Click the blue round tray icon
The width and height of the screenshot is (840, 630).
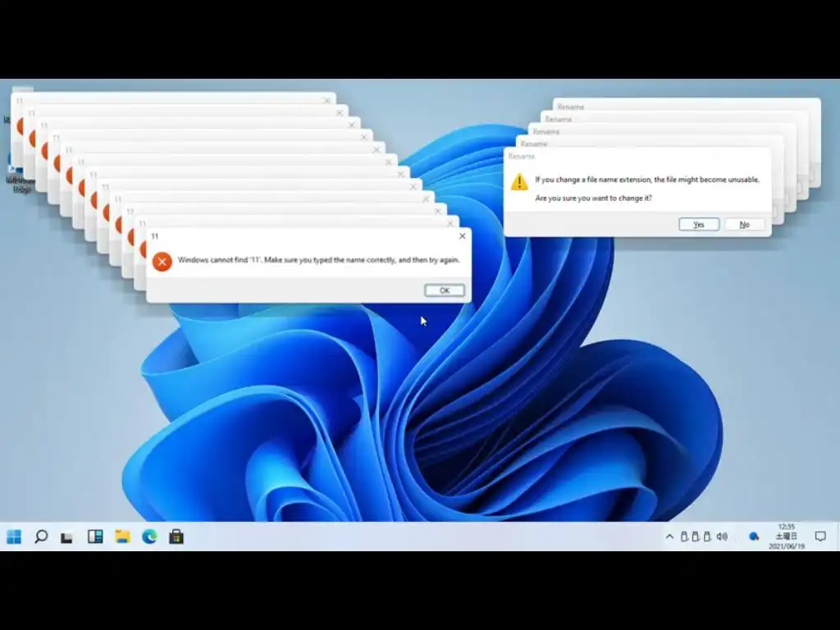pos(754,536)
